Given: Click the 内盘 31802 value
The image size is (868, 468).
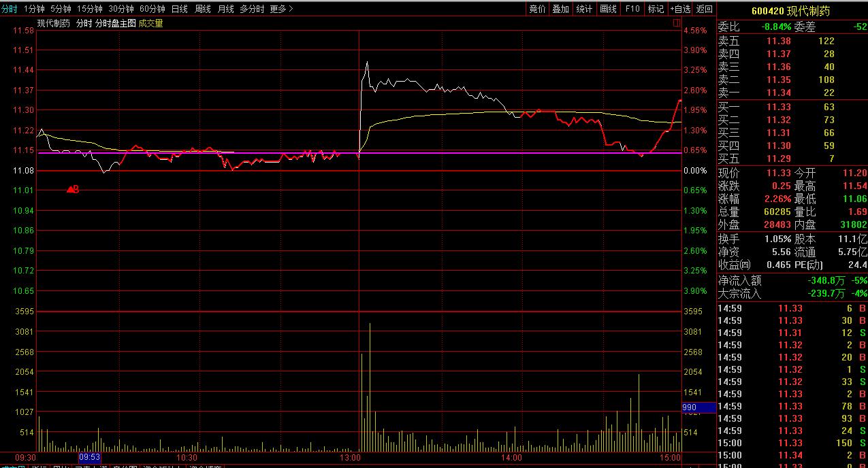Looking at the screenshot, I should (854, 224).
